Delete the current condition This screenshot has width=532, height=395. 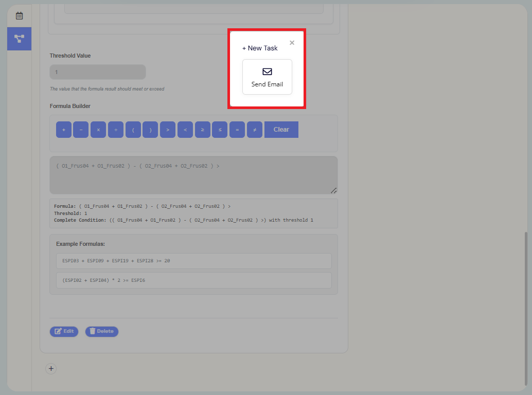click(x=101, y=331)
